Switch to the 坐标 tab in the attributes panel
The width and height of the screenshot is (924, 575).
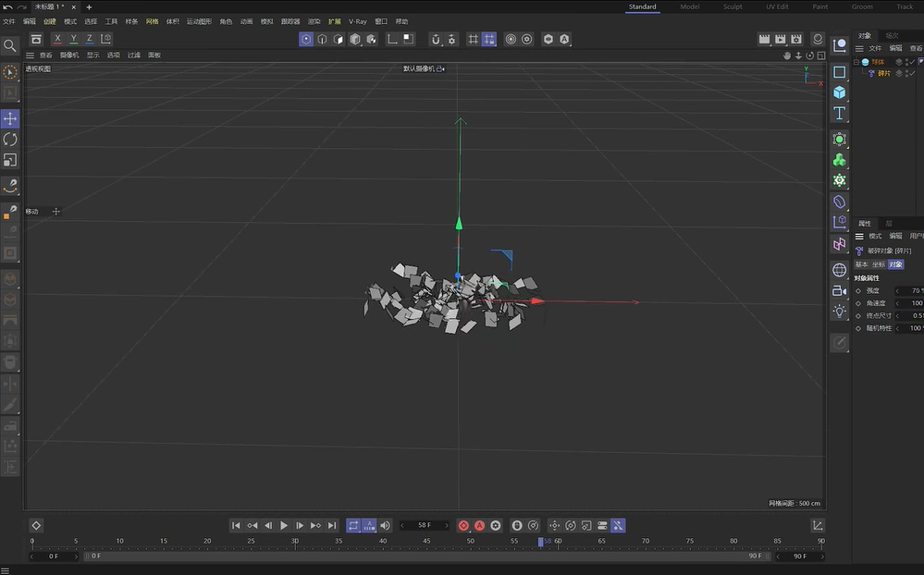(881, 264)
